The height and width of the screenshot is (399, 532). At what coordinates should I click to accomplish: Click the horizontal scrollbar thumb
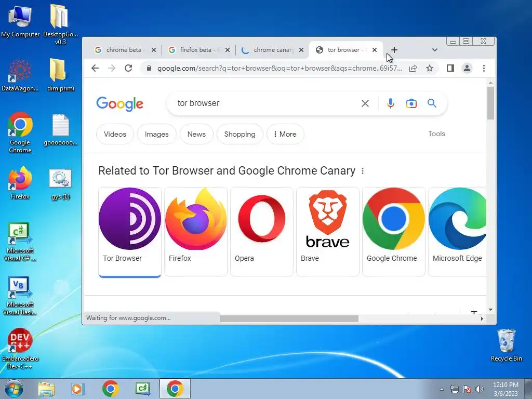tap(289, 318)
